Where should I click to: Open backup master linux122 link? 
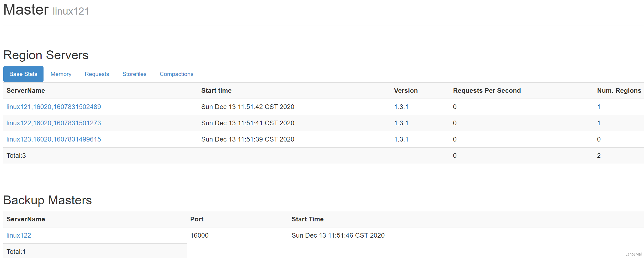pyautogui.click(x=19, y=235)
